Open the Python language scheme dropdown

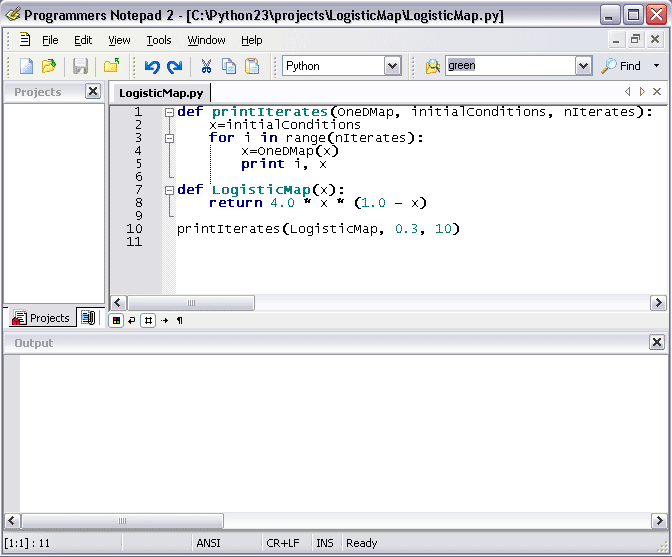[392, 66]
